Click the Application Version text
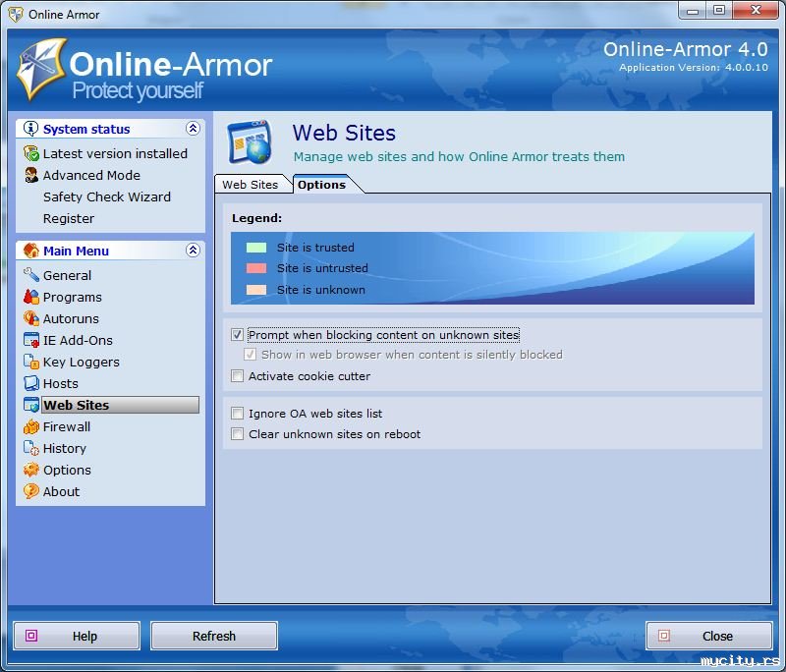This screenshot has width=786, height=672. click(694, 67)
